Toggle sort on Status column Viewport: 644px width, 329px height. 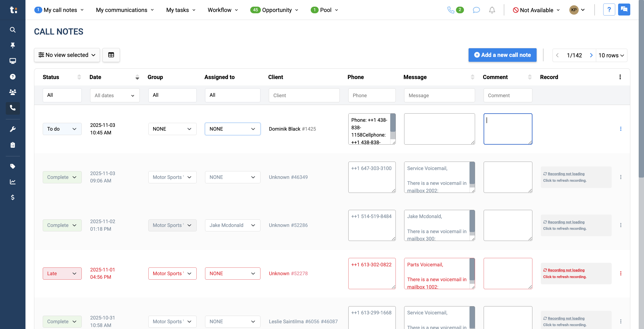pos(79,77)
